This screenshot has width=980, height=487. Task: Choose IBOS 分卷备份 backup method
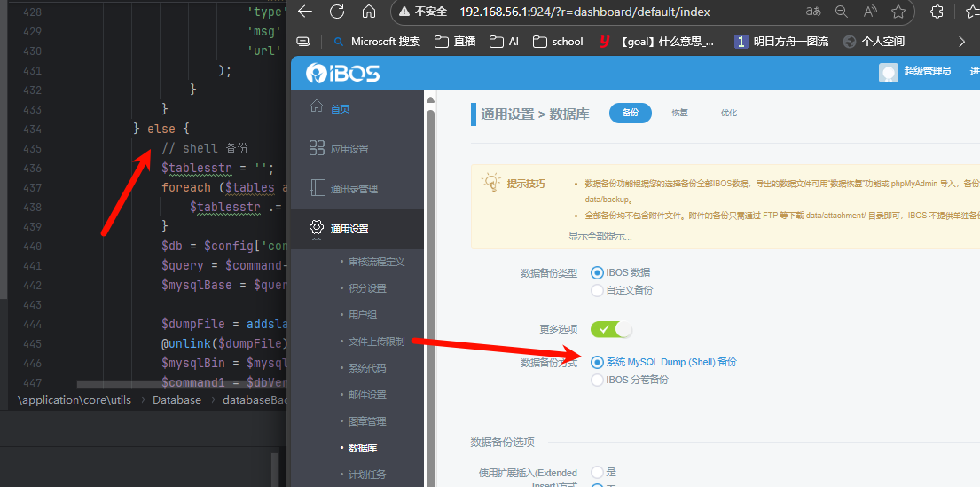(597, 380)
